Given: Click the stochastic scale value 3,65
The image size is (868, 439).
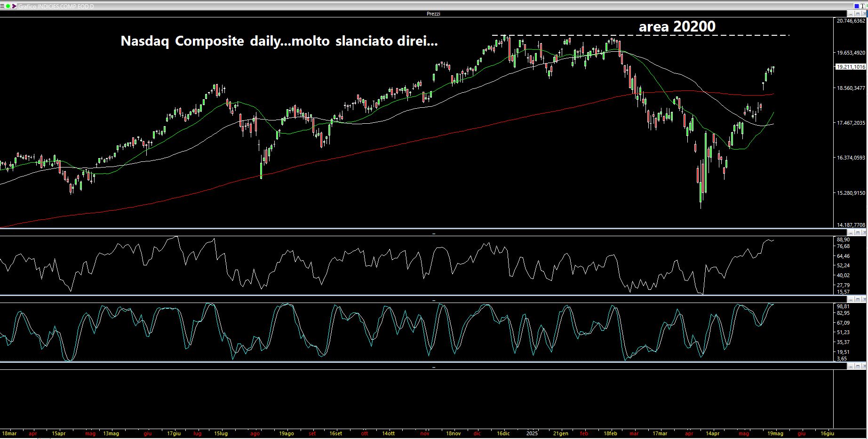Looking at the screenshot, I should click(x=842, y=359).
